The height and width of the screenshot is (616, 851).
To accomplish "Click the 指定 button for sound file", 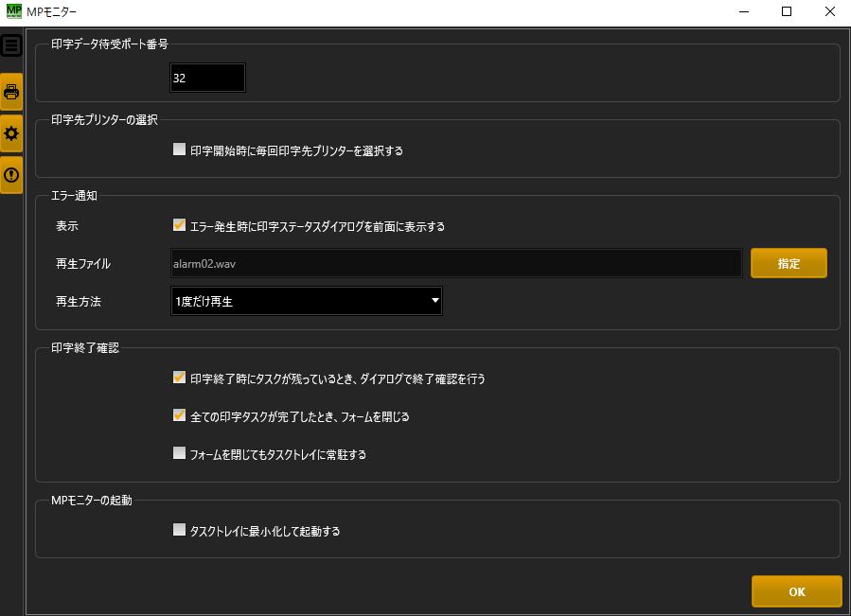I will [x=789, y=263].
